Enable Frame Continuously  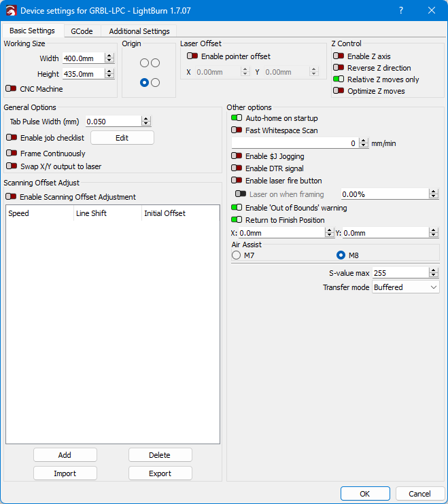click(x=12, y=153)
